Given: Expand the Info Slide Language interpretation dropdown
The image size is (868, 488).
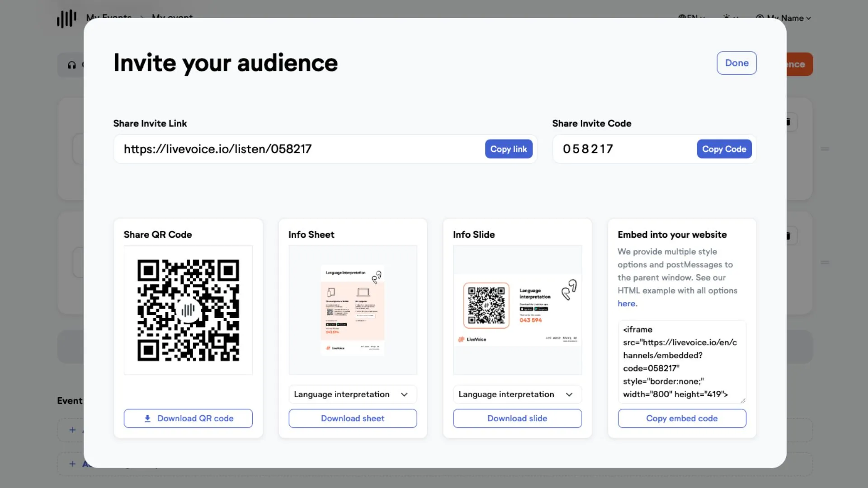Looking at the screenshot, I should [517, 394].
